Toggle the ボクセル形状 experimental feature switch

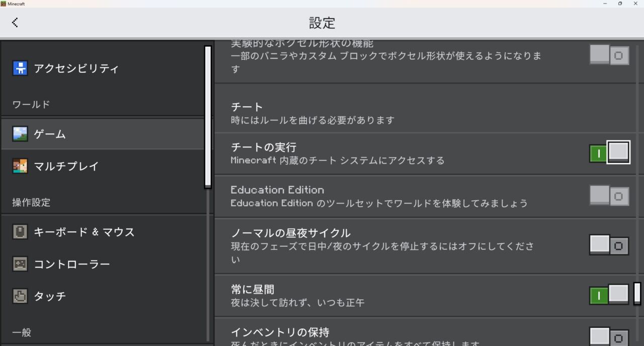click(609, 54)
